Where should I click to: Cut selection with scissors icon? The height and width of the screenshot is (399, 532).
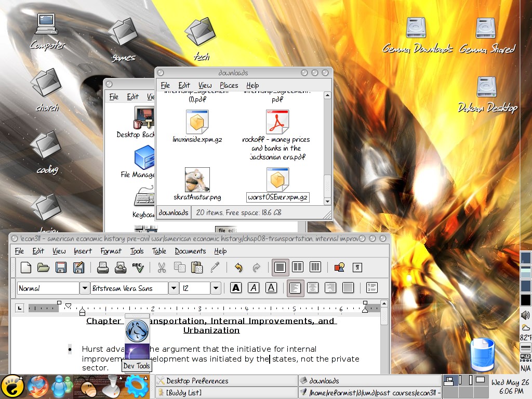162,268
